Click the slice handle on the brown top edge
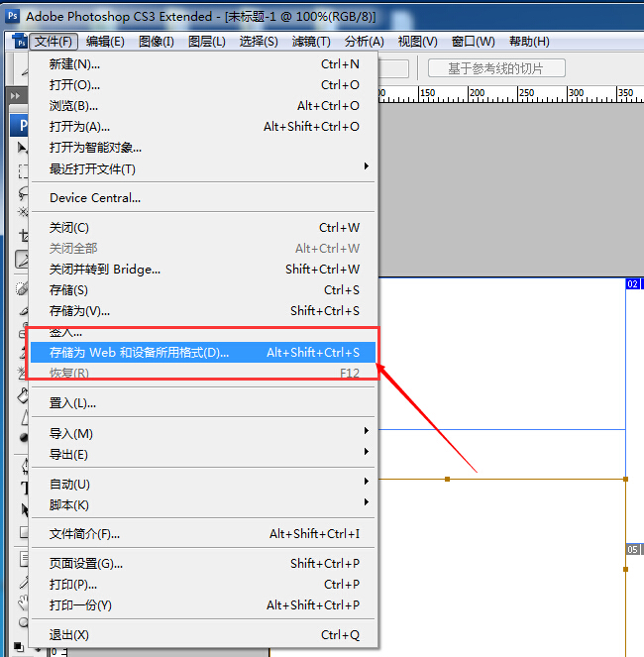This screenshot has height=657, width=644. coord(448,479)
